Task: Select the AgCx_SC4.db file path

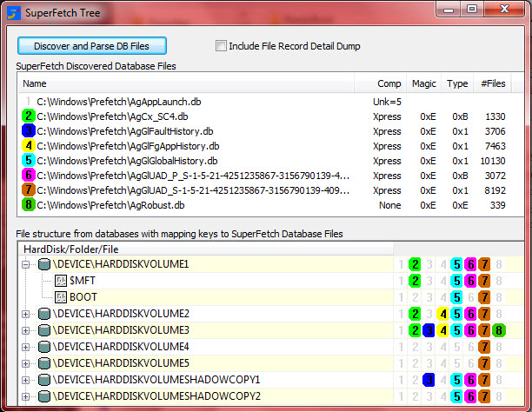Action: coord(112,116)
